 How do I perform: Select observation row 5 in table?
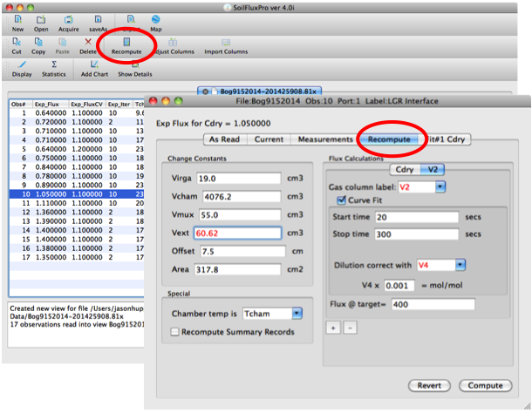pos(77,149)
